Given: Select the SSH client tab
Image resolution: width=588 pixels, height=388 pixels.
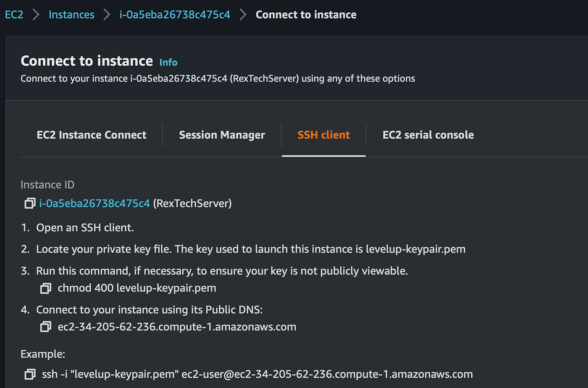Looking at the screenshot, I should pyautogui.click(x=323, y=135).
